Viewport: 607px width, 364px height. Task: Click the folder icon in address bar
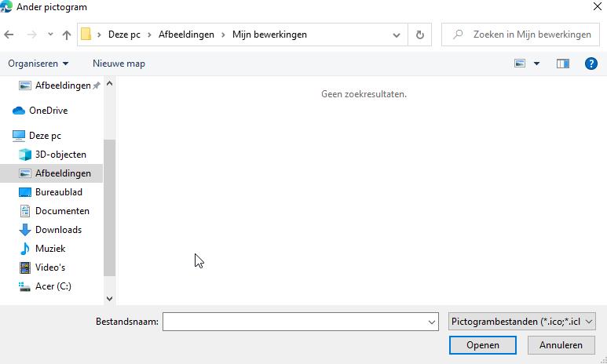tap(86, 35)
